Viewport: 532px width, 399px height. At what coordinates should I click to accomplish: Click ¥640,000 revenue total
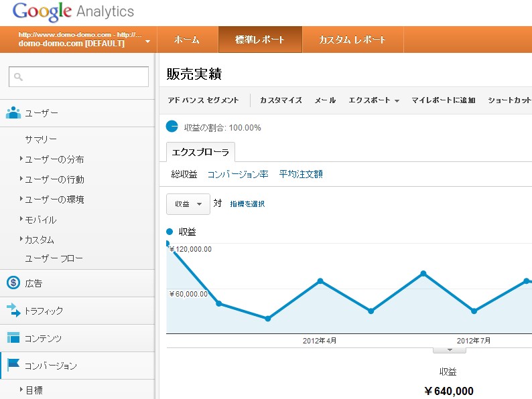click(x=448, y=391)
